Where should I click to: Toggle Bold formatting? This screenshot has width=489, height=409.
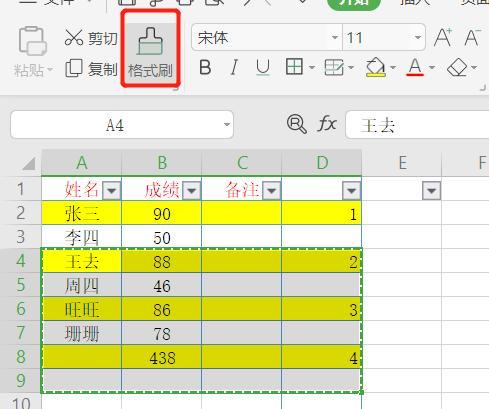tap(205, 67)
